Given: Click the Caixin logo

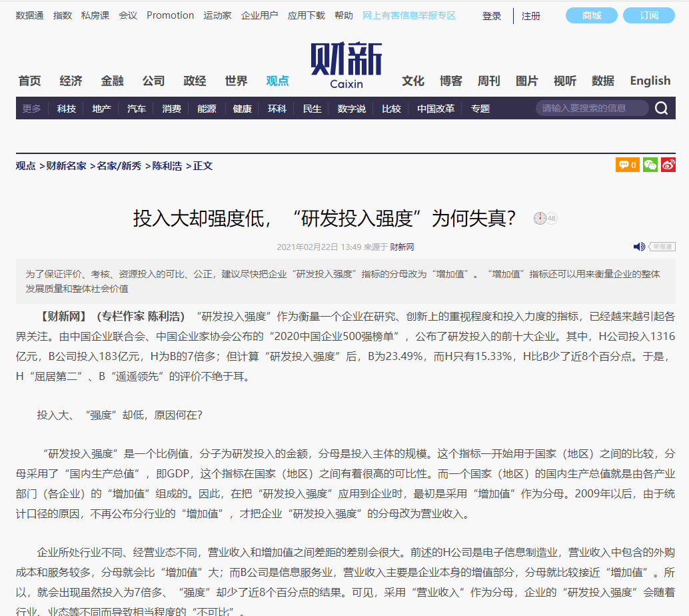Looking at the screenshot, I should pos(346,65).
